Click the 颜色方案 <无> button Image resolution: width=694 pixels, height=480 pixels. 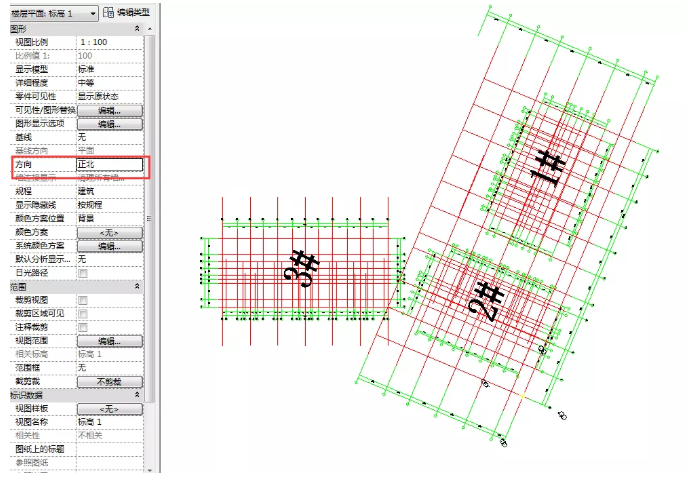pos(110,232)
